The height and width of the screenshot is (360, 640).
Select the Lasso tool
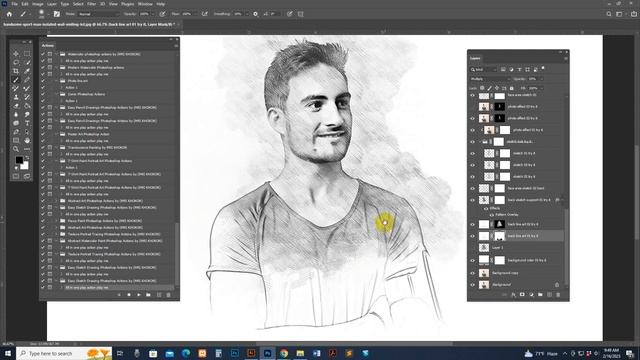tap(16, 62)
